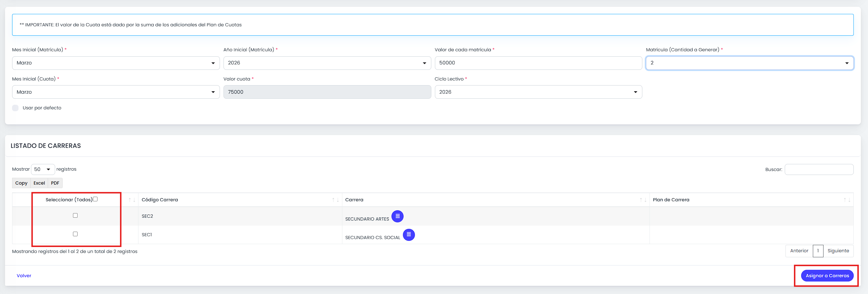Image resolution: width=868 pixels, height=294 pixels.
Task: Open details icon beside SECUNDARIO CS. SOCIAL
Action: coord(409,235)
